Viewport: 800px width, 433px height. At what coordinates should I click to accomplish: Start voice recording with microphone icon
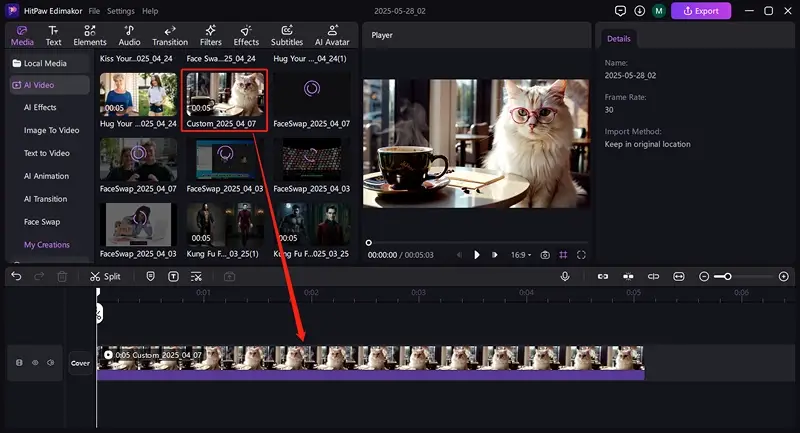tap(565, 276)
